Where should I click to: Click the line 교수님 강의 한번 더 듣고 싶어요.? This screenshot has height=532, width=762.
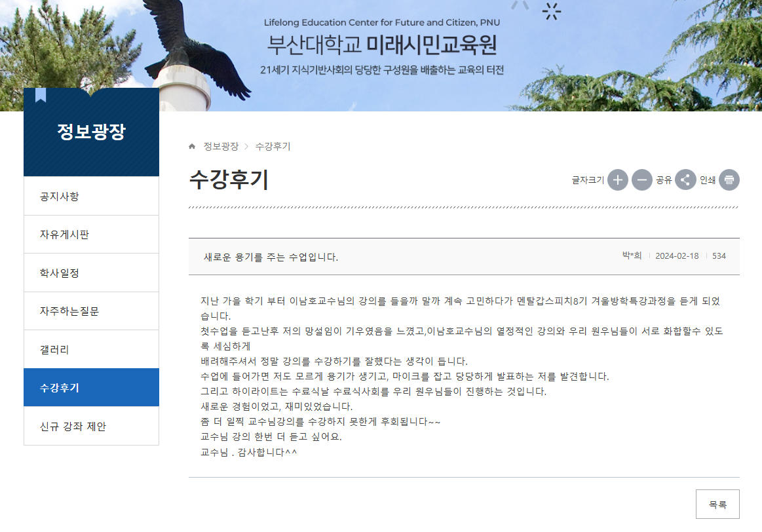[x=271, y=437]
